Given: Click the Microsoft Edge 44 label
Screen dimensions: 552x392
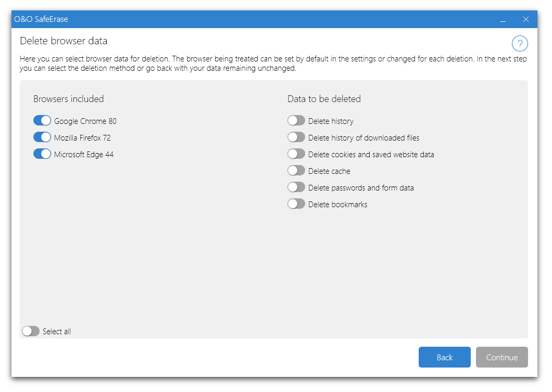Looking at the screenshot, I should pos(84,155).
